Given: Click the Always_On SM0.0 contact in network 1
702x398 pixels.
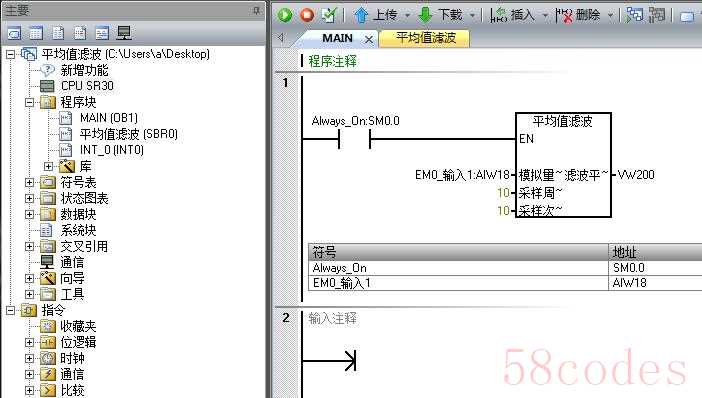Looking at the screenshot, I should tap(355, 139).
